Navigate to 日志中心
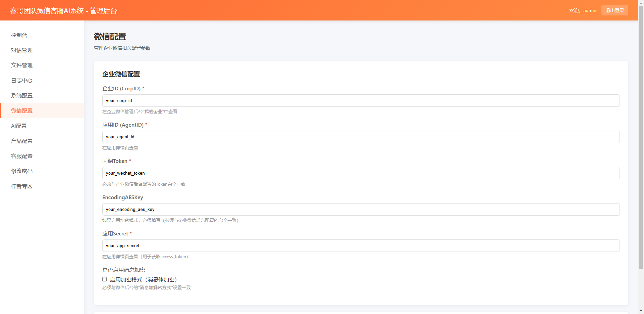The image size is (644, 314). (22, 81)
